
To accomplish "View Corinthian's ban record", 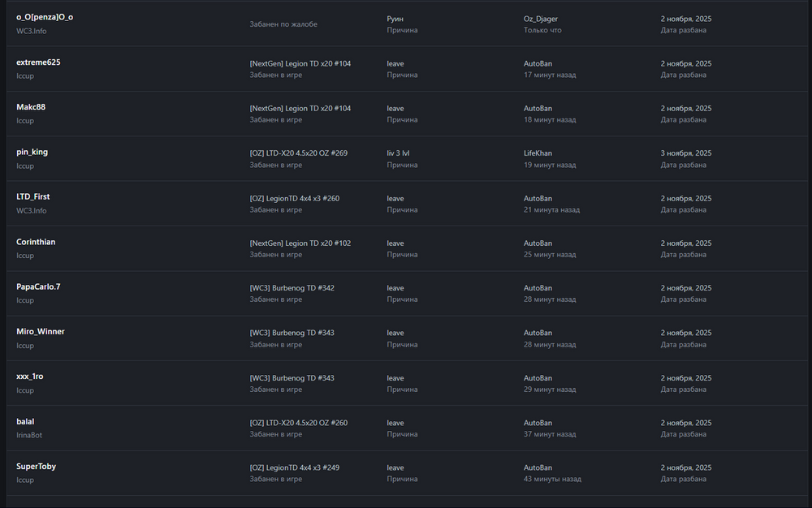I will click(x=36, y=242).
